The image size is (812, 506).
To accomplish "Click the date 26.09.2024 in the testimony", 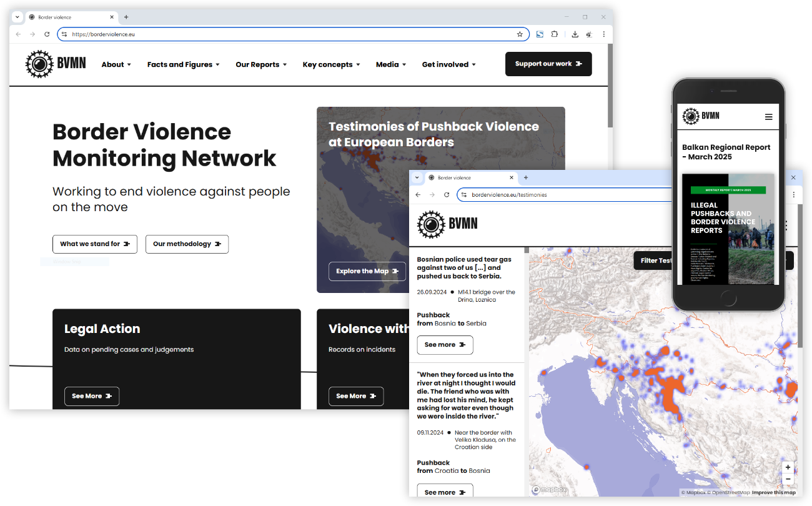I will (431, 292).
